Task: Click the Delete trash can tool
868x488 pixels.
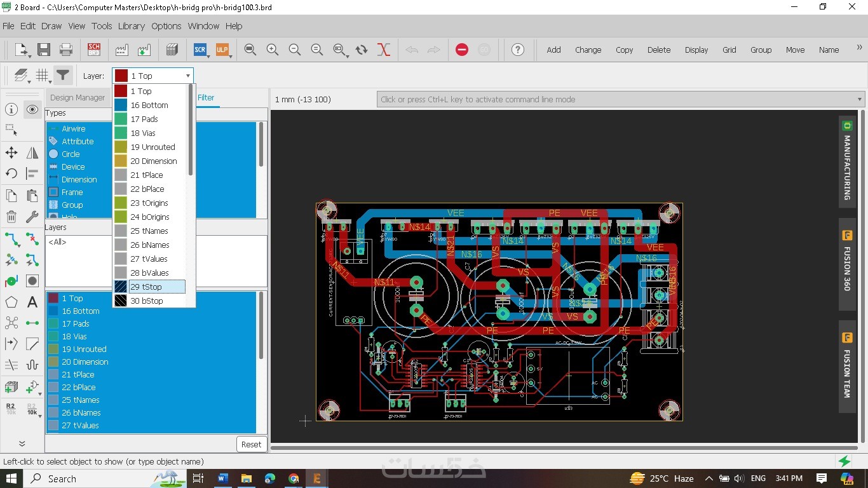Action: 11,217
